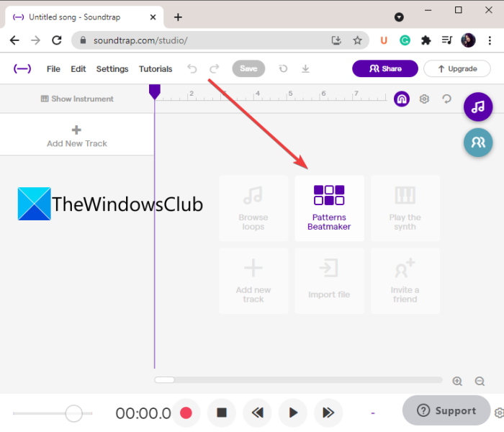
Task: Fast forward the playhead
Action: click(x=328, y=413)
